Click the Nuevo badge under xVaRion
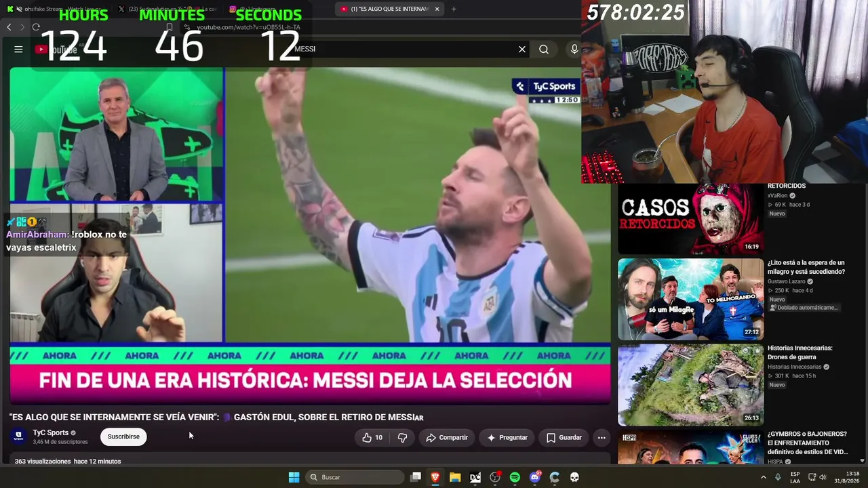The height and width of the screenshot is (488, 868). coord(777,213)
